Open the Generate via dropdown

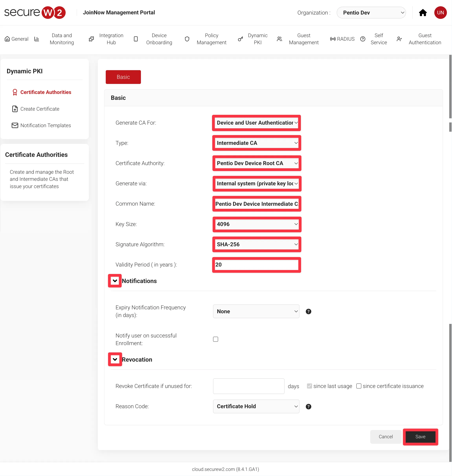click(257, 184)
